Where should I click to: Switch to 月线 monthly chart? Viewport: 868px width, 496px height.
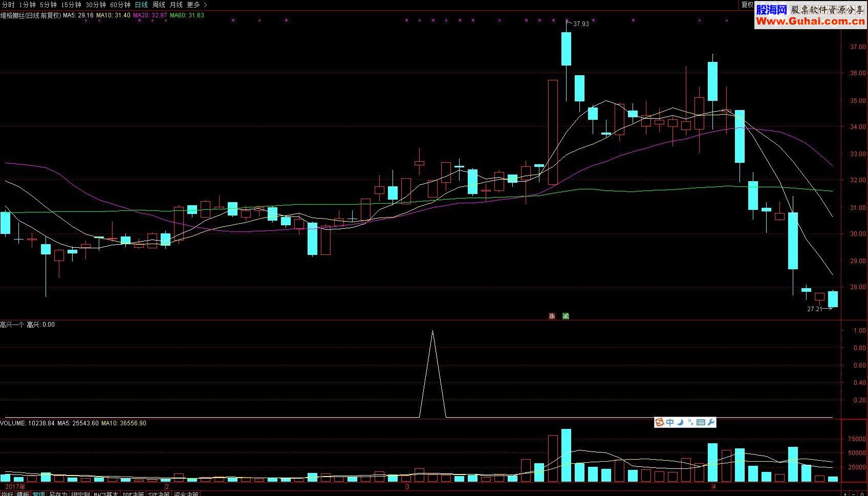coord(176,5)
